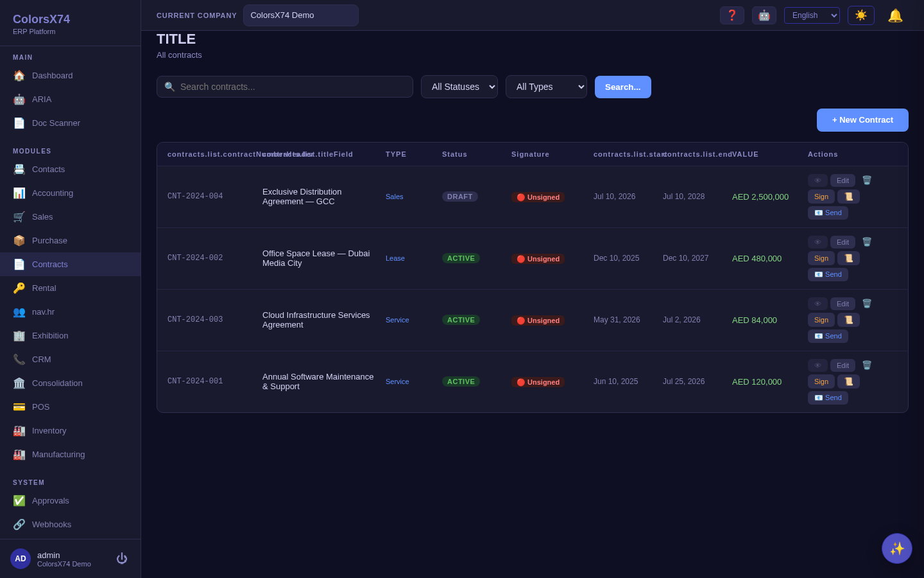This screenshot has width=924, height=578.
Task: Sign contract CNT-2024-004
Action: pos(821,197)
